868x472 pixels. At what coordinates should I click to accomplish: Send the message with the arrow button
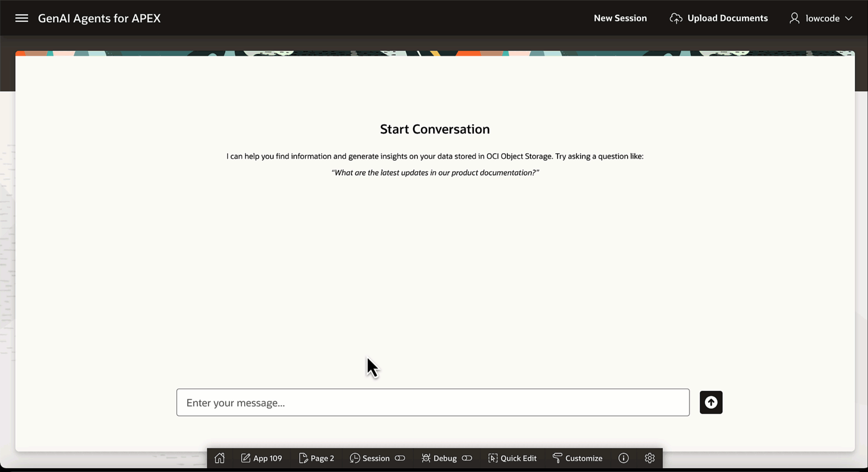point(711,402)
